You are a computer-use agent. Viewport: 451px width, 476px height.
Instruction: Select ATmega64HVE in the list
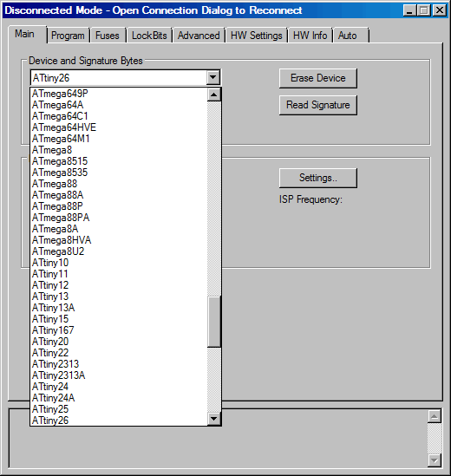pyautogui.click(x=119, y=127)
